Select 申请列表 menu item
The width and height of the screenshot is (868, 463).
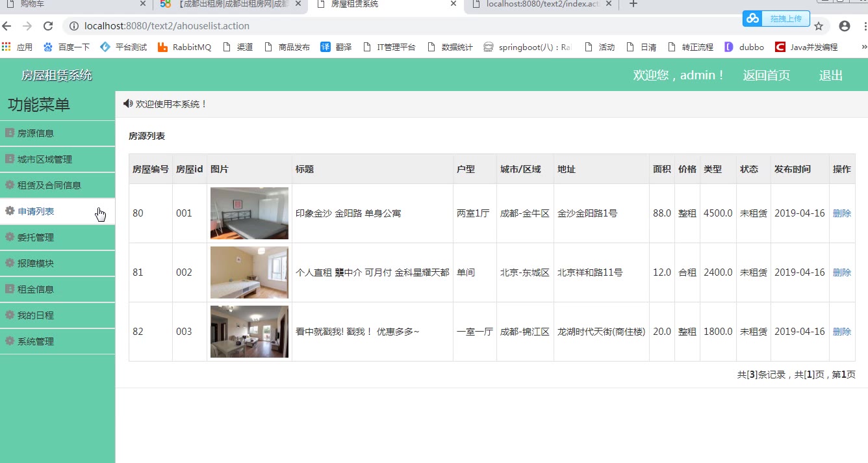(36, 211)
